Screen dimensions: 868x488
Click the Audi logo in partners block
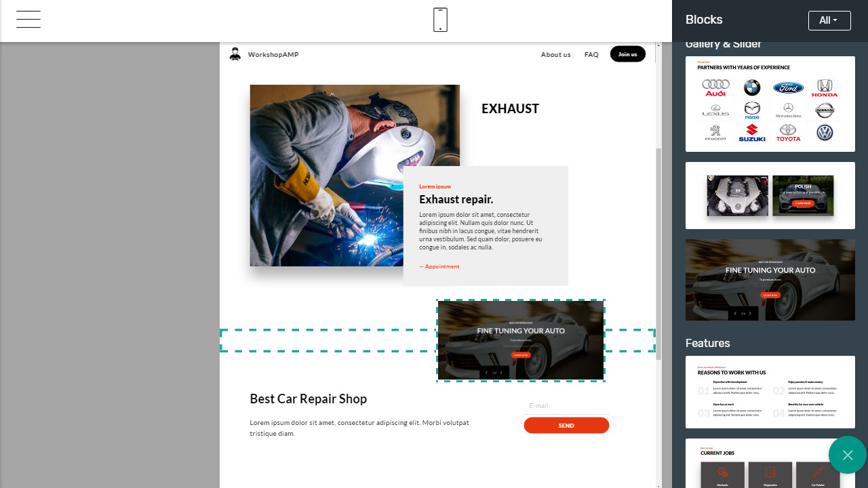pyautogui.click(x=715, y=88)
